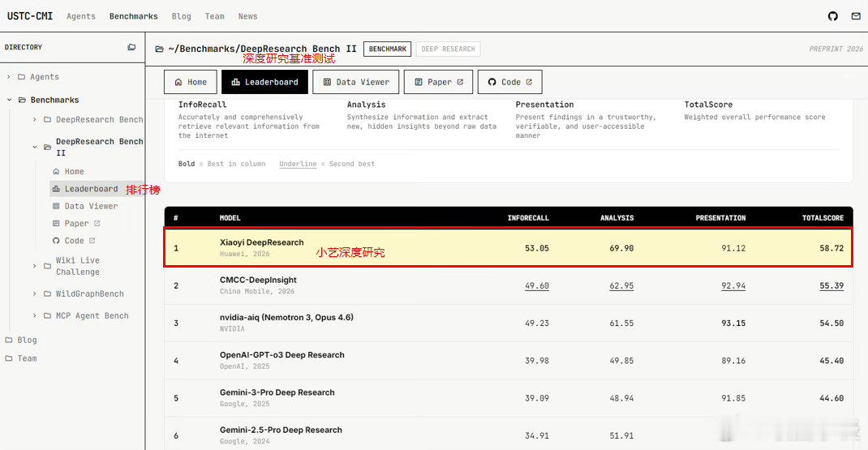Expand DeepResearch Bench folder chevron
This screenshot has width=868, height=450.
click(x=34, y=119)
